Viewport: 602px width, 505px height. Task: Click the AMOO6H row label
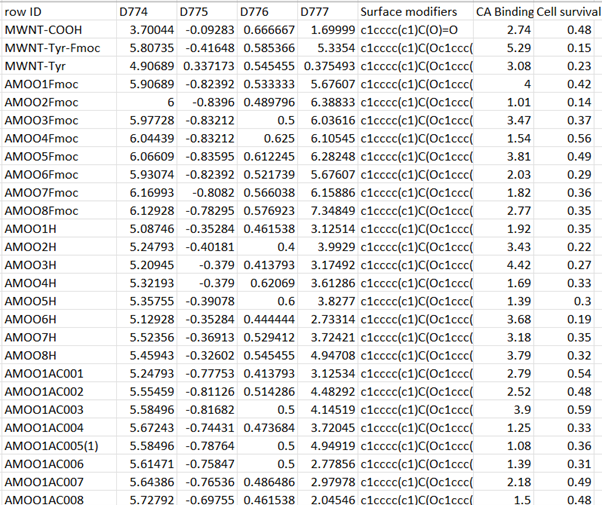point(59,319)
